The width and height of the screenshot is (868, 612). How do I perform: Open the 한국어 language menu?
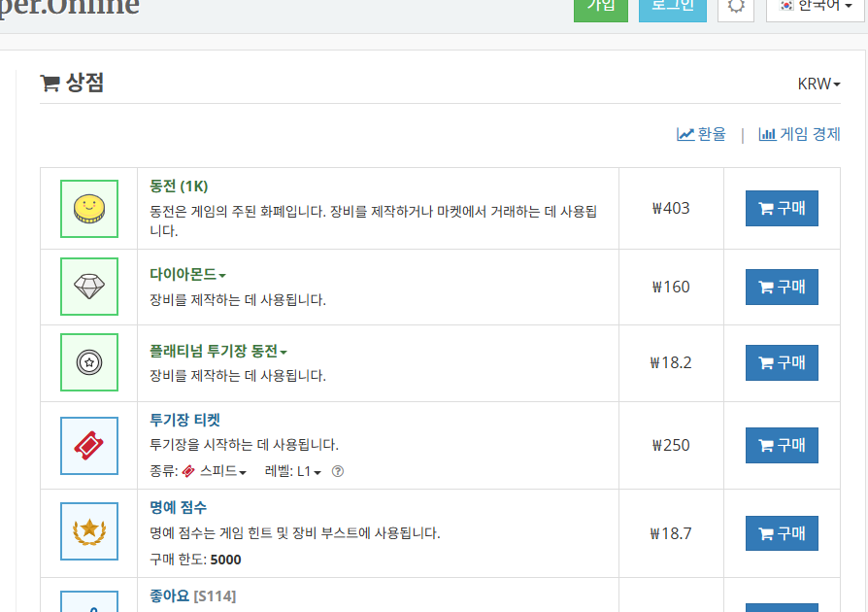pyautogui.click(x=817, y=6)
